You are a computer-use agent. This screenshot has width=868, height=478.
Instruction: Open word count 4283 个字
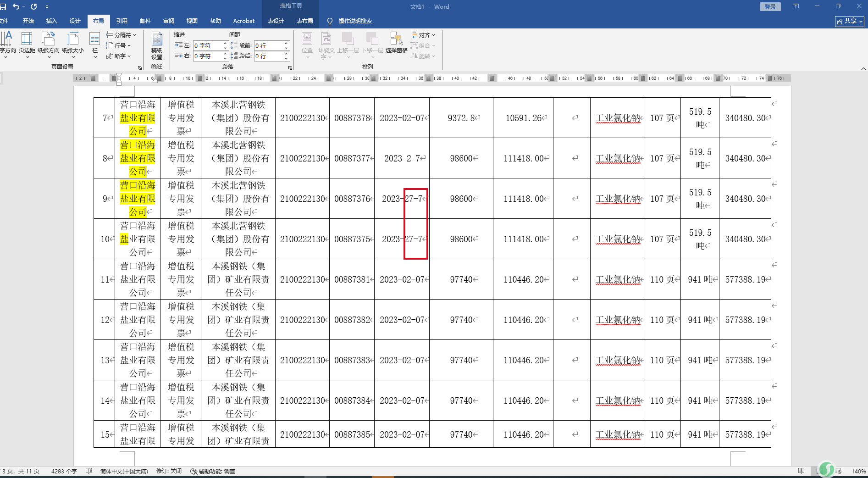pyautogui.click(x=64, y=471)
